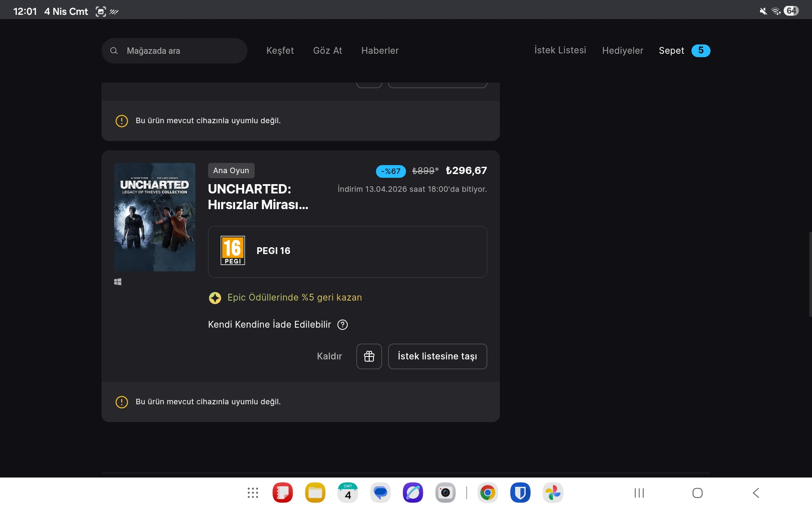The height and width of the screenshot is (508, 812).
Task: Click the -%67 discount badge
Action: click(x=391, y=171)
